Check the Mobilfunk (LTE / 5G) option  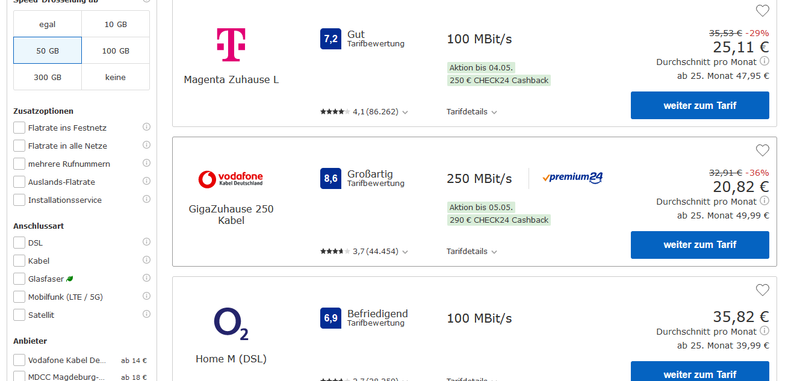click(x=19, y=297)
